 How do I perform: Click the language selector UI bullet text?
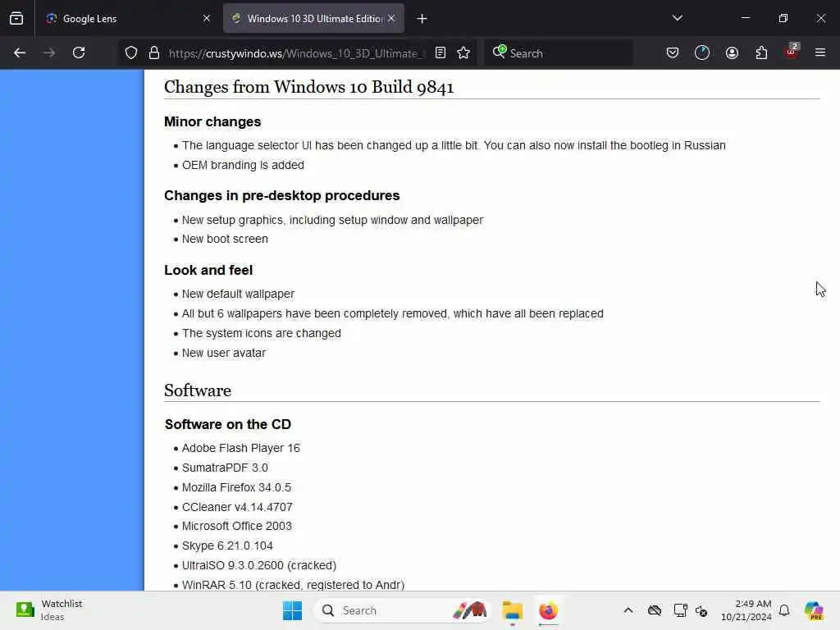(x=454, y=145)
